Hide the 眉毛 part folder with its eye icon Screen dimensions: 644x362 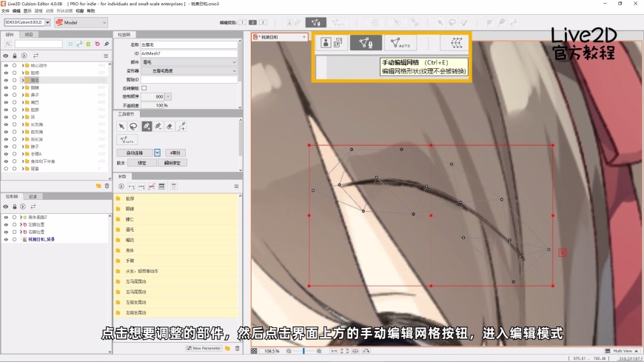(x=6, y=80)
